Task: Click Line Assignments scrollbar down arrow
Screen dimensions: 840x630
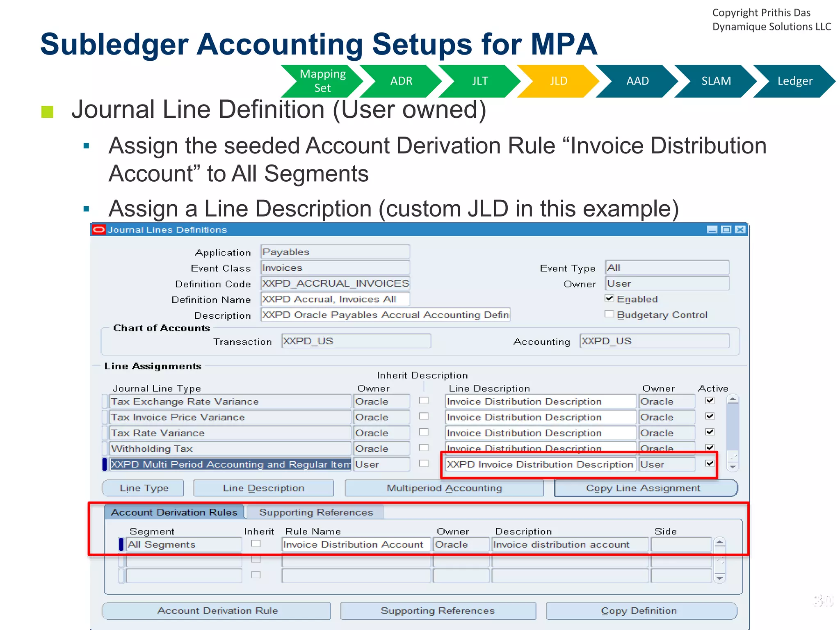Action: [x=733, y=467]
